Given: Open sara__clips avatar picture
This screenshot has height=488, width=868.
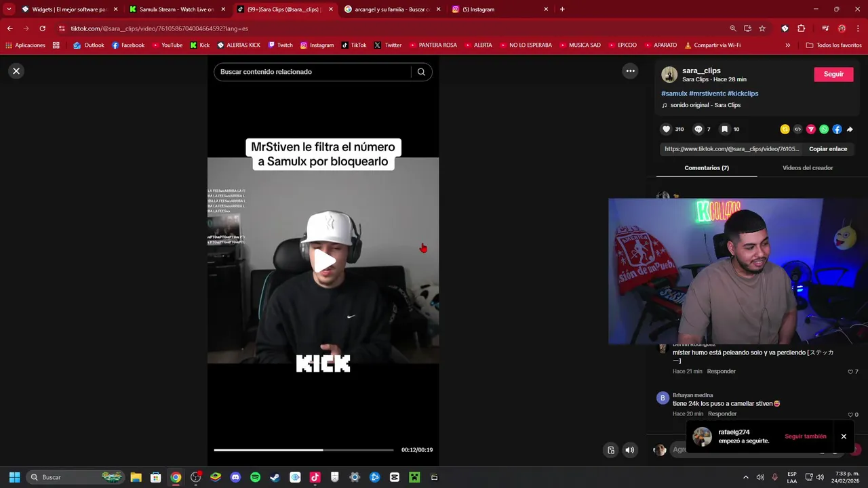Looking at the screenshot, I should coord(669,75).
